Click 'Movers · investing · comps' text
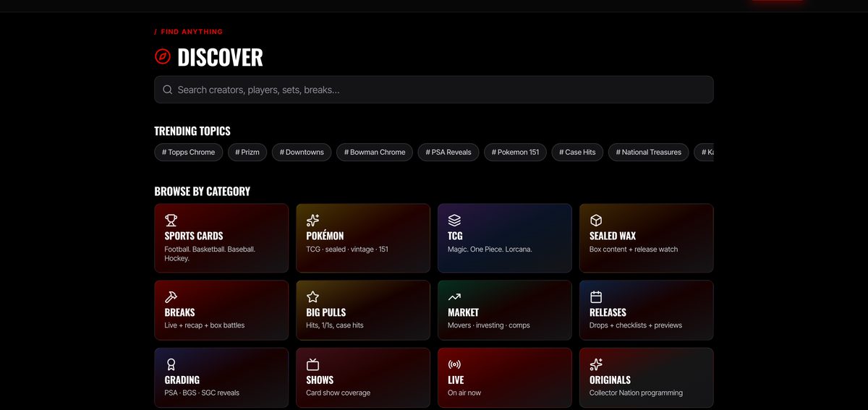868x410 pixels. [489, 325]
